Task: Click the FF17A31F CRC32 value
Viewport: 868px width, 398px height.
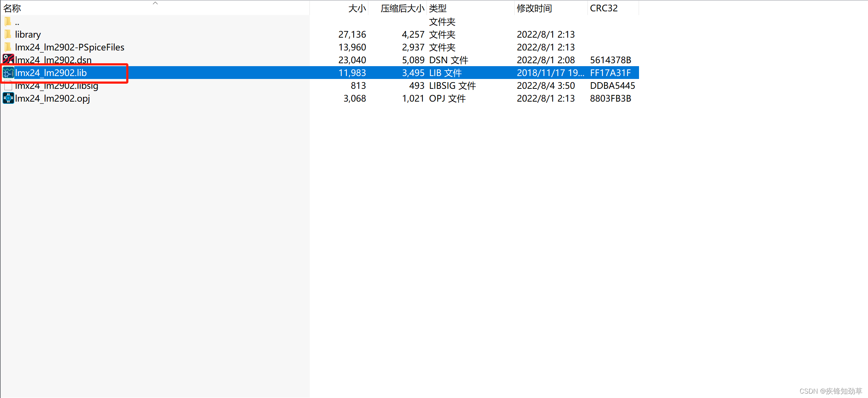Action: coord(610,73)
